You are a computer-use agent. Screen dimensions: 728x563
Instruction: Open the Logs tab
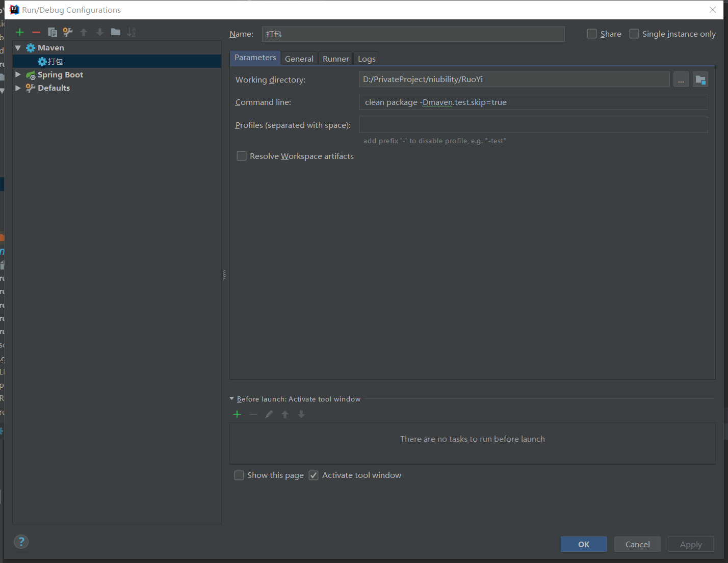click(367, 59)
